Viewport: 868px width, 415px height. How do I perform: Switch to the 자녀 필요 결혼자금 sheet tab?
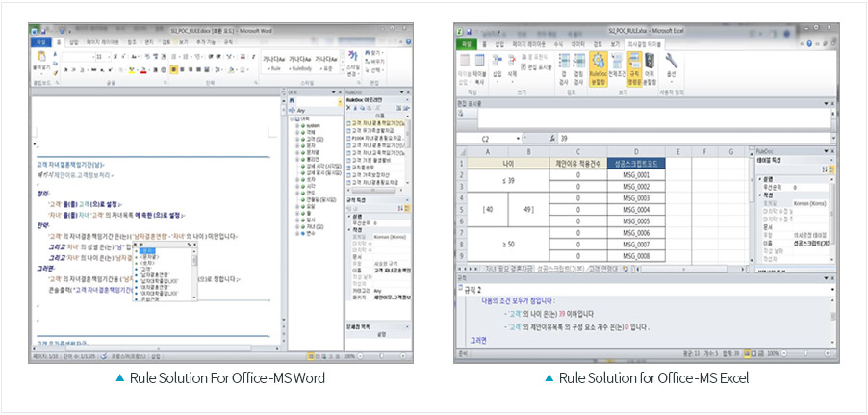click(x=508, y=269)
